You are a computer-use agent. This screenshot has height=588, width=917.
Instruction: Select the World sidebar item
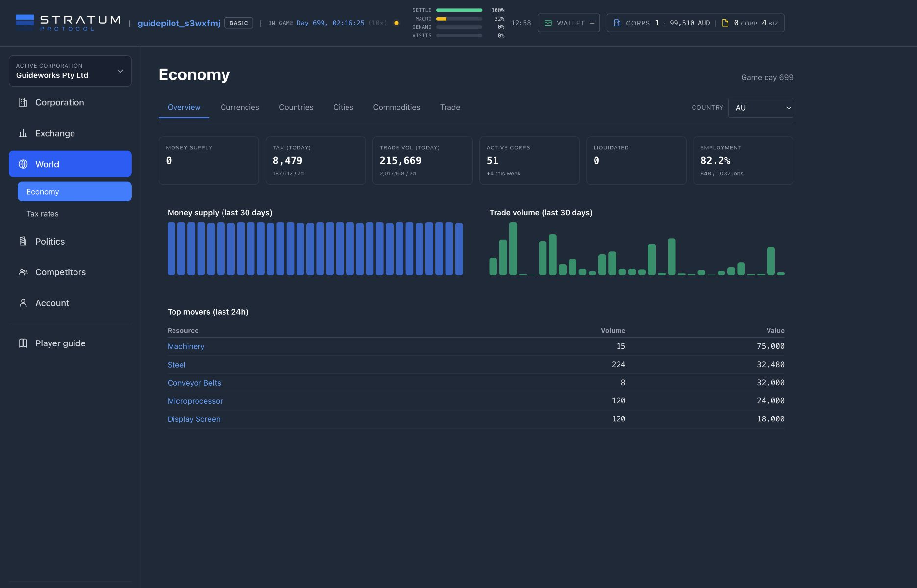click(x=70, y=164)
